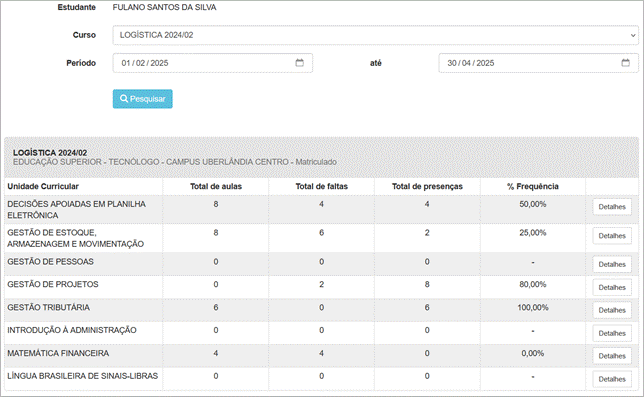
Task: Click the Total de faltas column header
Action: pyautogui.click(x=322, y=186)
